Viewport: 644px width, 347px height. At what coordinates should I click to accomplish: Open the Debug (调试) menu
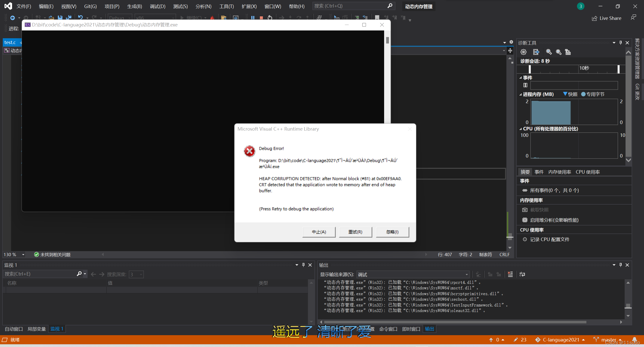157,6
